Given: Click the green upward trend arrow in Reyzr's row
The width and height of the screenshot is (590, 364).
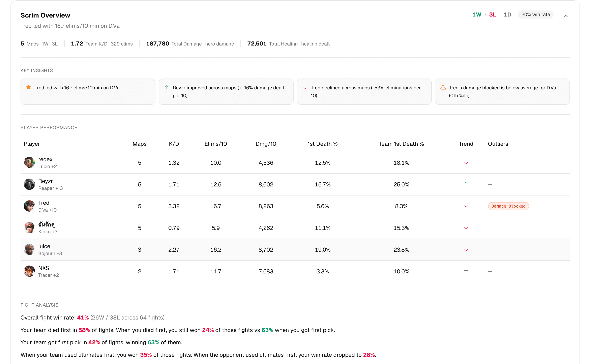Looking at the screenshot, I should pyautogui.click(x=466, y=183).
